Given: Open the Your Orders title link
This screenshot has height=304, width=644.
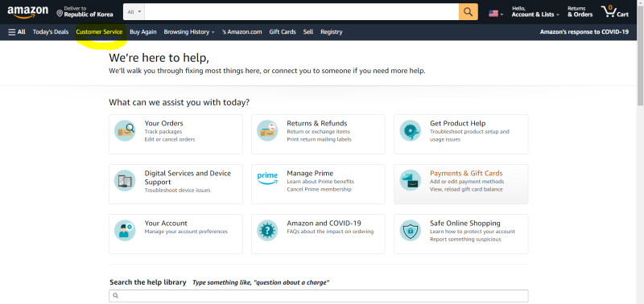Looking at the screenshot, I should 164,123.
